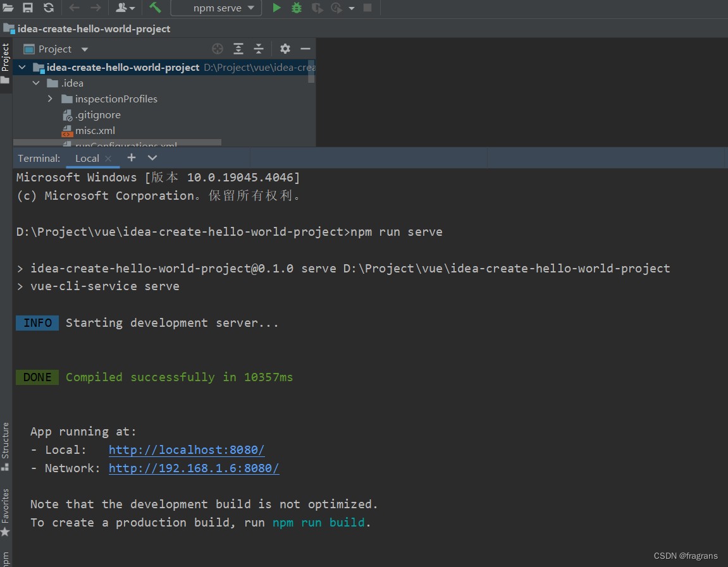
Task: Hide the Project panel with the minus icon
Action: (x=305, y=49)
